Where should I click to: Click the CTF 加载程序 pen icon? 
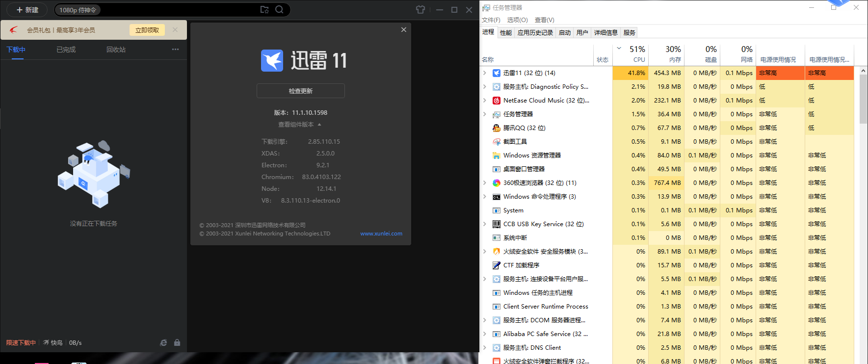[x=497, y=265]
